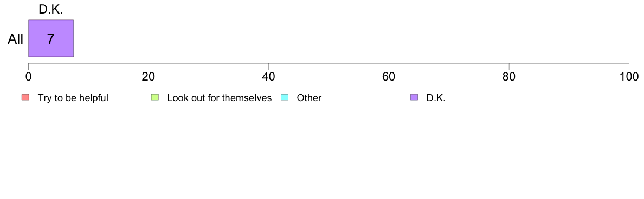Viewport: 644px width, 199px height.
Task: Click the purple D.K. bar segment
Action: [x=50, y=38]
